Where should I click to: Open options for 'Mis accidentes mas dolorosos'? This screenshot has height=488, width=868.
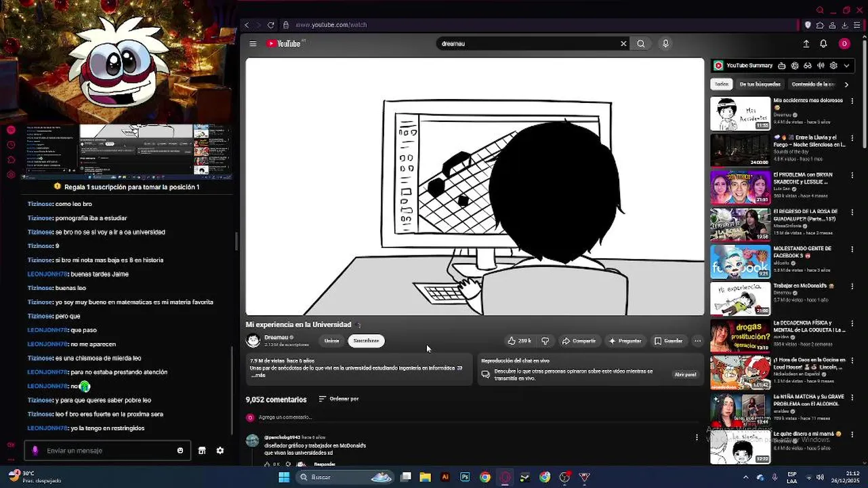[x=852, y=101]
